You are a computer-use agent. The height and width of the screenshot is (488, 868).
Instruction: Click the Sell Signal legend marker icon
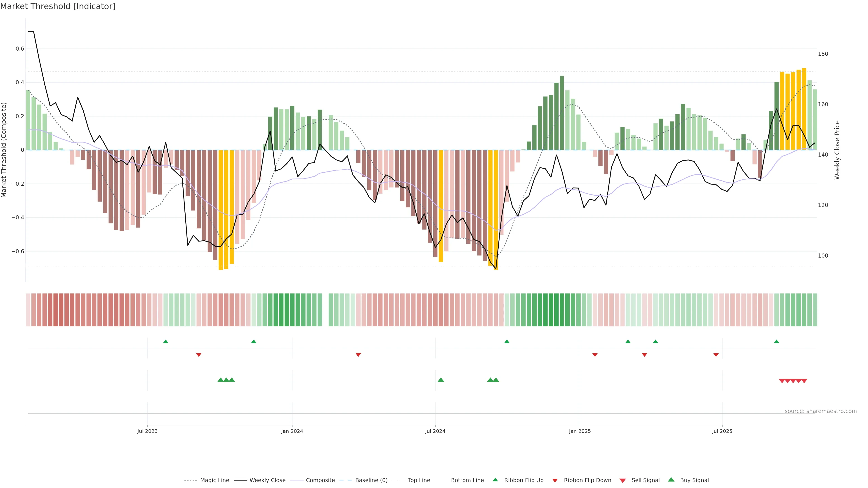622,480
